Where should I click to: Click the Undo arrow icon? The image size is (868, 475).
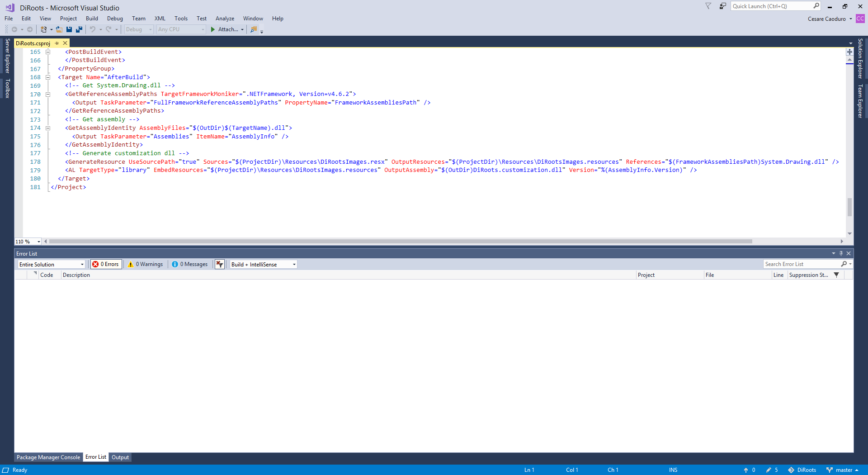click(93, 29)
